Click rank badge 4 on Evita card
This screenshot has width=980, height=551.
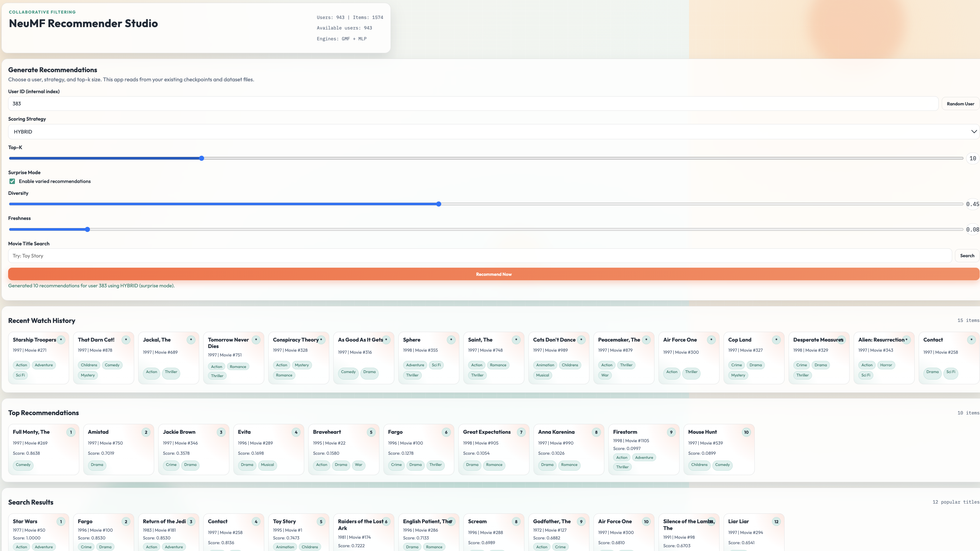(296, 432)
